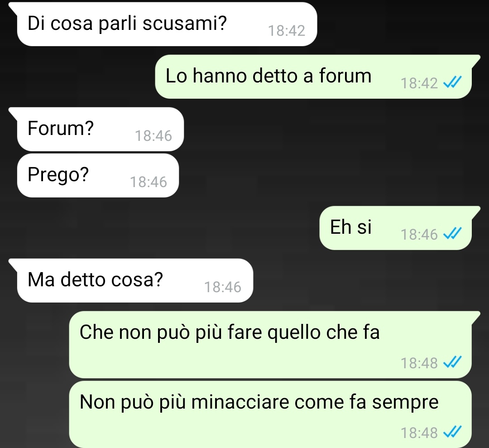The width and height of the screenshot is (489, 448).
Task: Tap read ticks on 'Che non può più fare' message
Action: tap(452, 362)
